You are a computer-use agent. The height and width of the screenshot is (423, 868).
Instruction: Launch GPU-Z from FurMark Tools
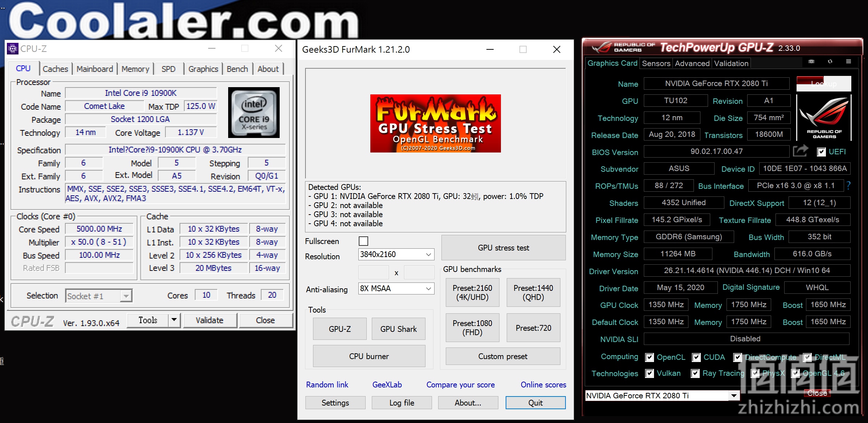tap(340, 329)
